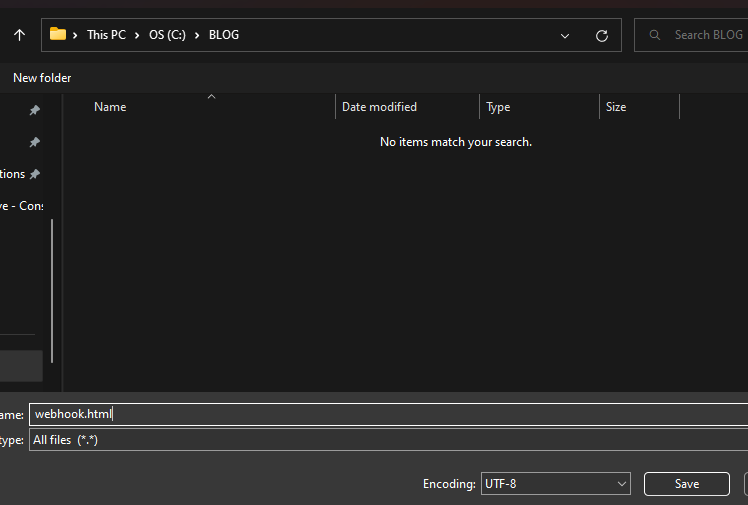Screen dimensions: 748x505
Task: Expand the chevron after This PC
Action: point(138,35)
